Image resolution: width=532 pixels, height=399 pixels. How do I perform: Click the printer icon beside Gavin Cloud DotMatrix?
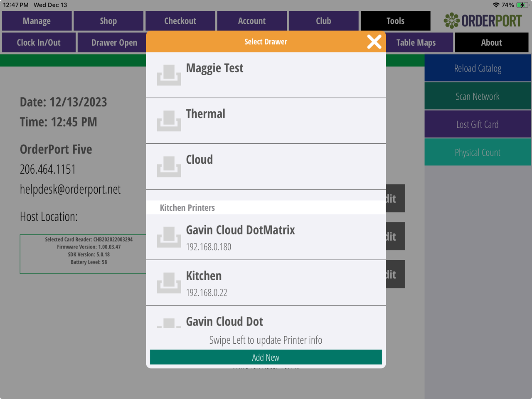point(169,237)
